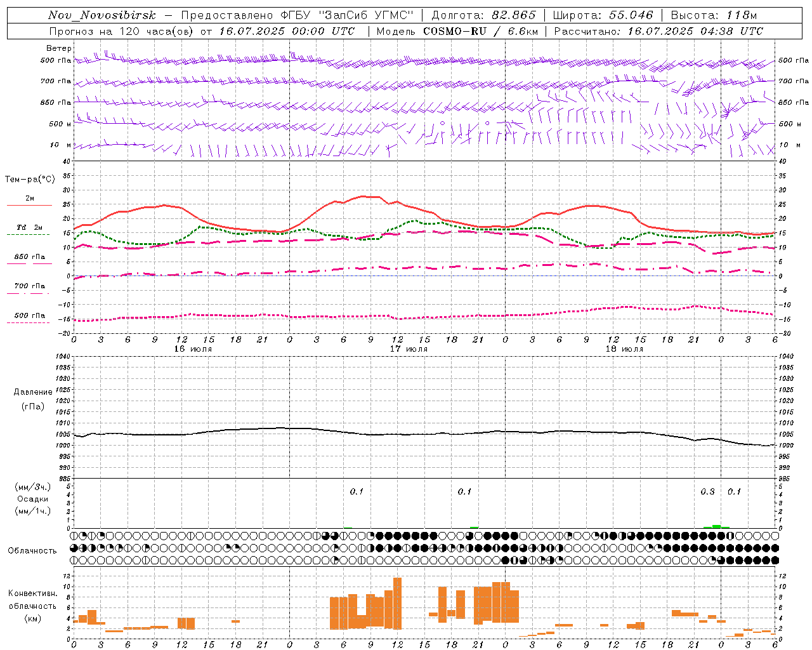Image resolution: width=812 pixels, height=650 pixels.
Task: Click the Конвективн. convective cloud label
Action: click(32, 594)
